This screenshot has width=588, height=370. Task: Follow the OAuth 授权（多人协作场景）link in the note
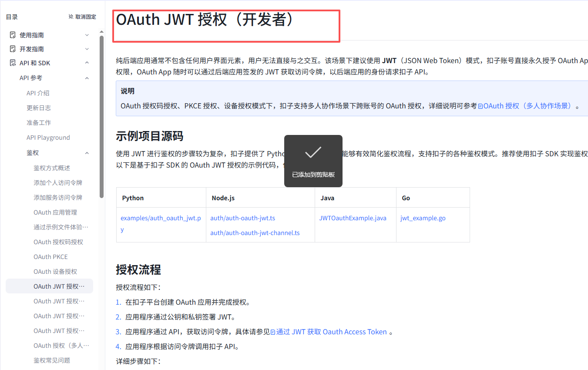click(528, 106)
